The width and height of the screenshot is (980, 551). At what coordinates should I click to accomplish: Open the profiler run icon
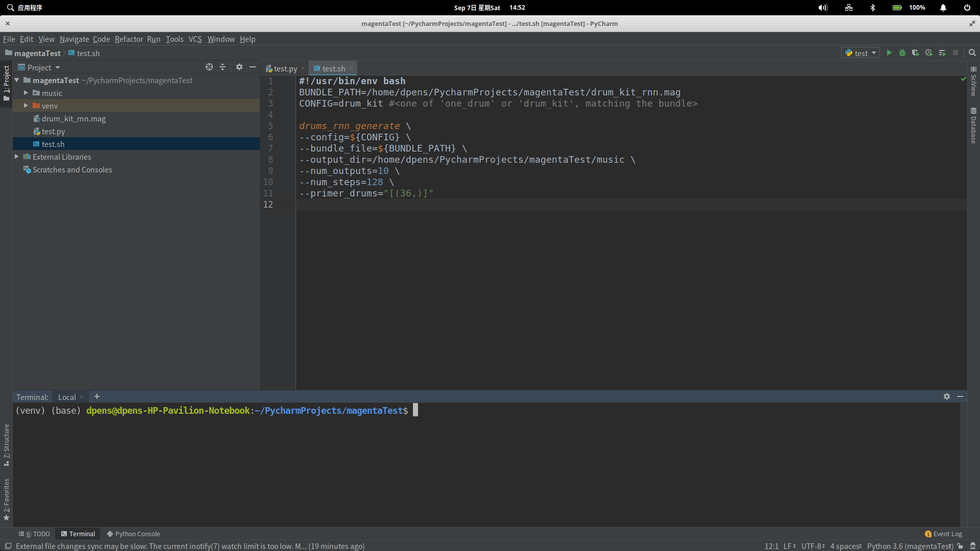(929, 53)
